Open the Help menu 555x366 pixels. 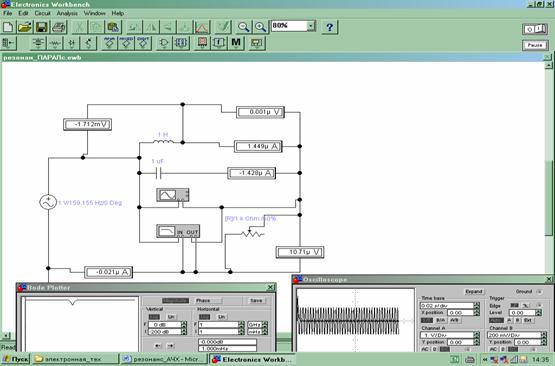[118, 13]
